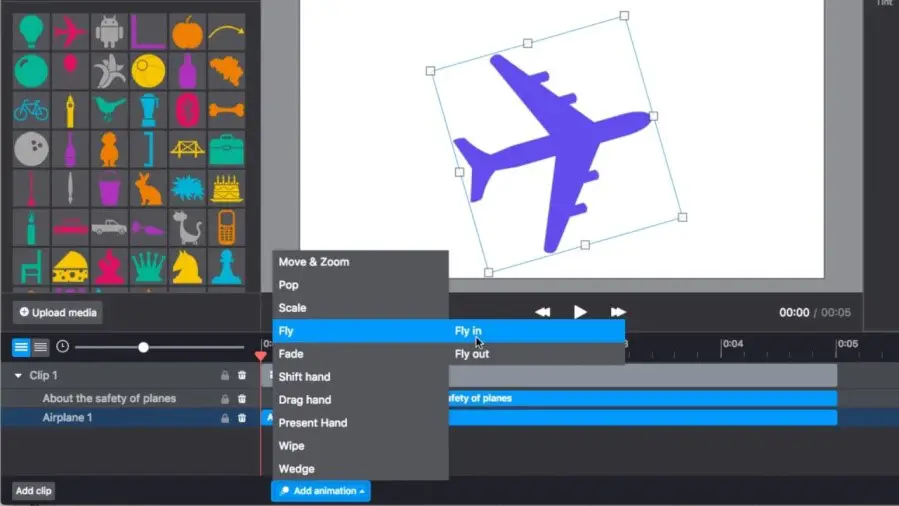Pick the pink airplane graphic in library
The height and width of the screenshot is (506, 899).
[70, 31]
